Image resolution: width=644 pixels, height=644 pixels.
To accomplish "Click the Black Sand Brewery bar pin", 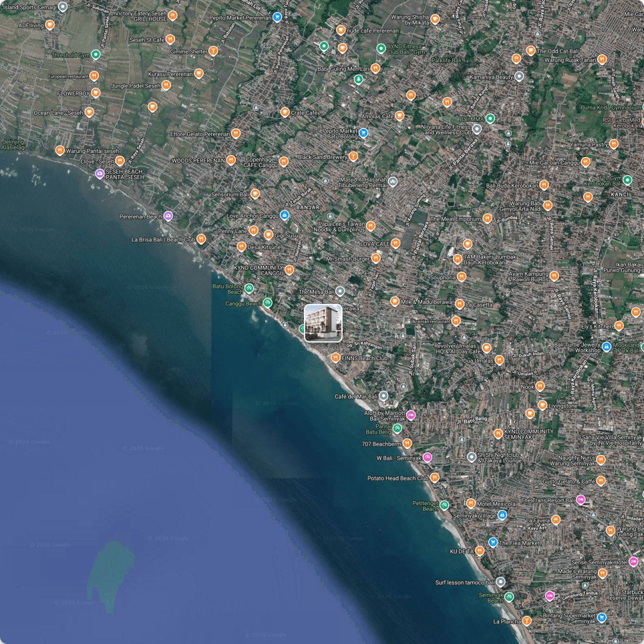I will 353,157.
